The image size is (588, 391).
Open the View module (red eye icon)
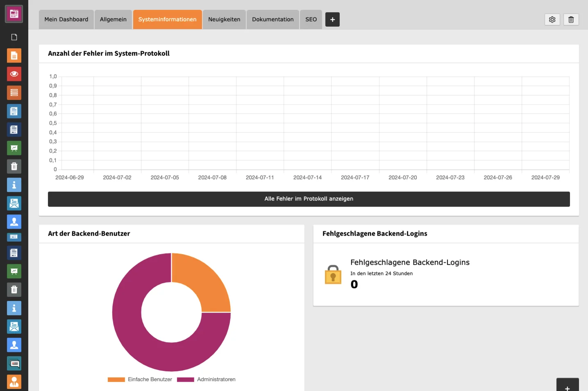[14, 74]
